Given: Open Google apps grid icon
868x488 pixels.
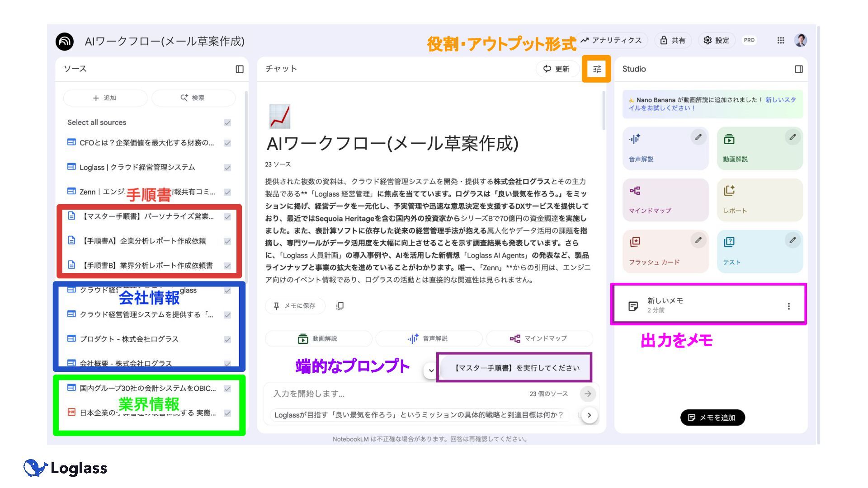Looking at the screenshot, I should (781, 40).
